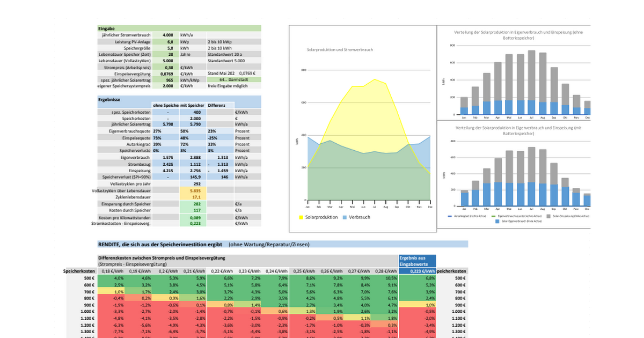Screen dimensions: 644x338
Task: Select the Leistung PV-Anlage input cell 6,0
Action: click(166, 41)
